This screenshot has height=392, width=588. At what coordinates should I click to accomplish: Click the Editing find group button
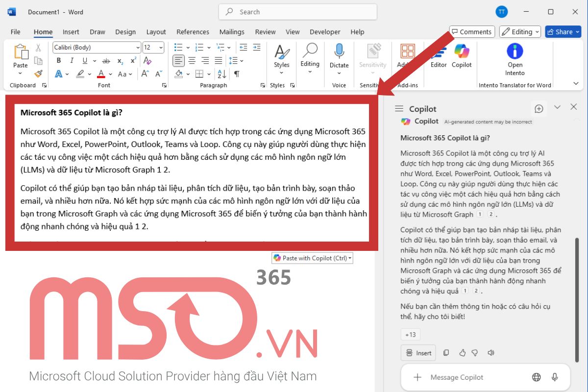tap(310, 58)
